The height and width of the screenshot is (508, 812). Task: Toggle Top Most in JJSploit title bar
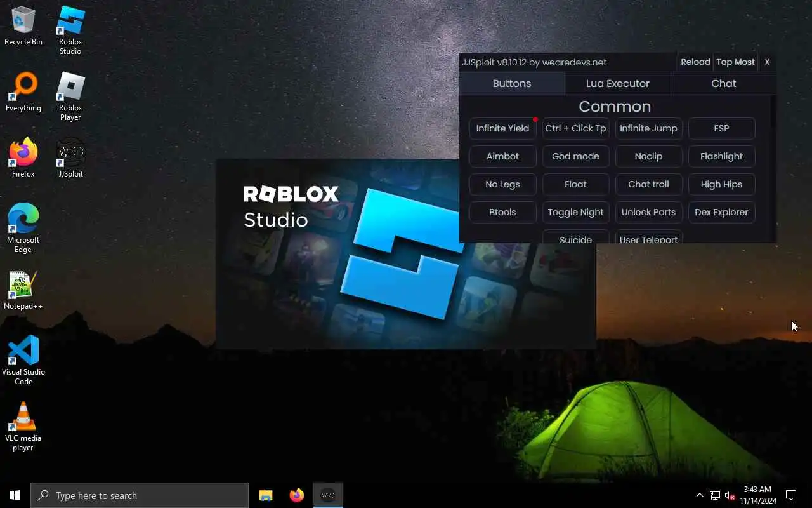point(735,62)
